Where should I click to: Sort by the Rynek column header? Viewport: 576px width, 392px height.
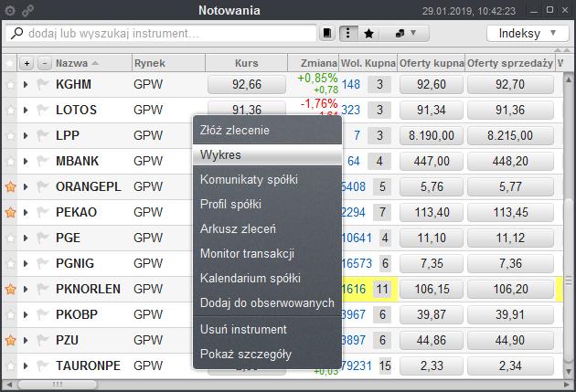coord(168,63)
